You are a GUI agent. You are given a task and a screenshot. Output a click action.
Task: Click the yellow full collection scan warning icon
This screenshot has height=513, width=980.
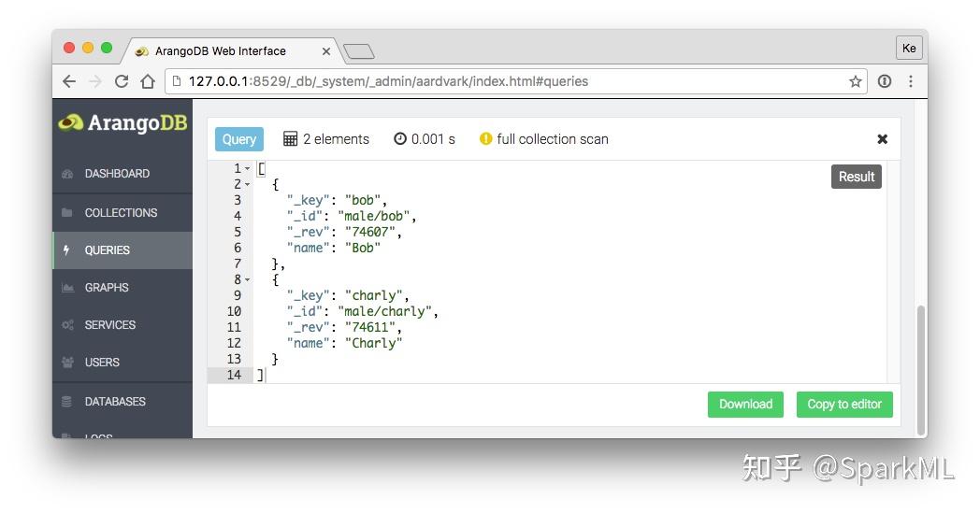click(485, 139)
